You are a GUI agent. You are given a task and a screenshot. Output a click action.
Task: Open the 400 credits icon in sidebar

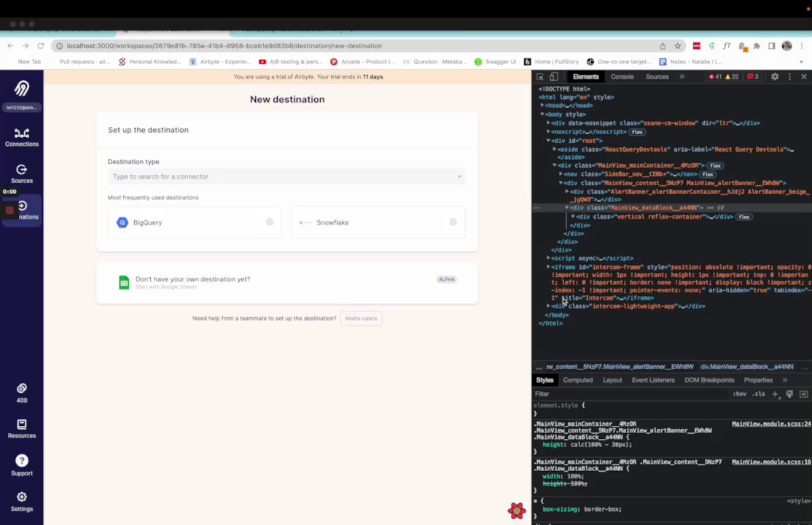[22, 393]
